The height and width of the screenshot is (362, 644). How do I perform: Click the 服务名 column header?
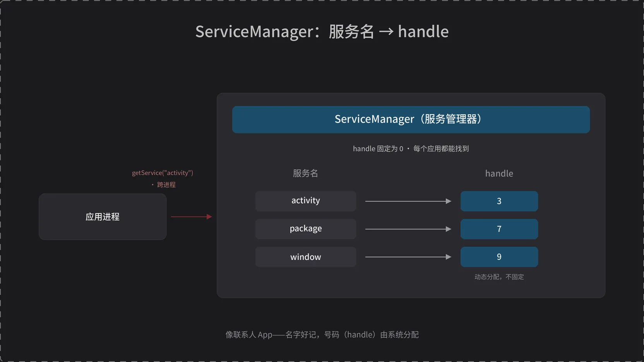pyautogui.click(x=305, y=173)
